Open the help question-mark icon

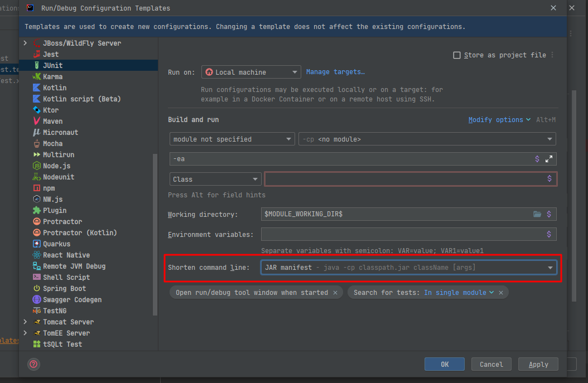pyautogui.click(x=33, y=364)
